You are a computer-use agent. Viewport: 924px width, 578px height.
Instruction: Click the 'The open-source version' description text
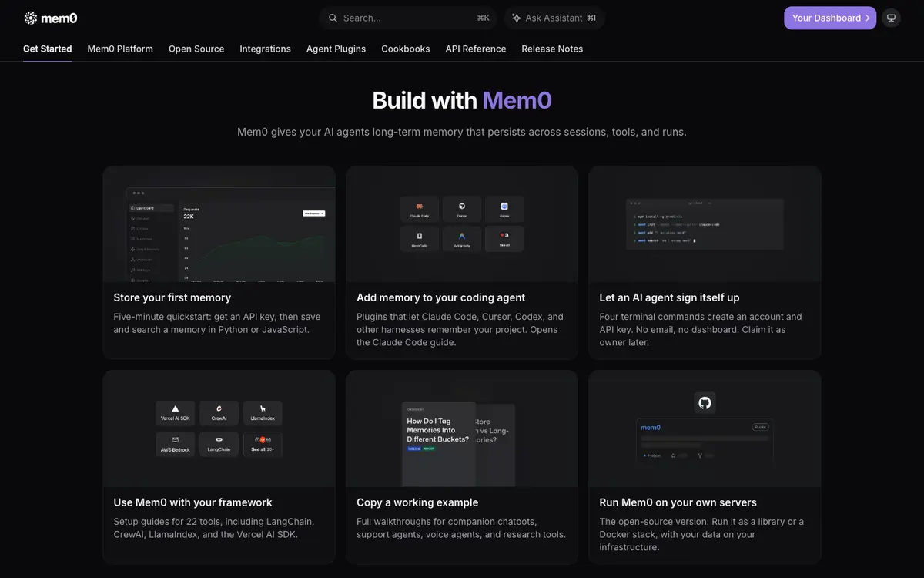[701, 534]
